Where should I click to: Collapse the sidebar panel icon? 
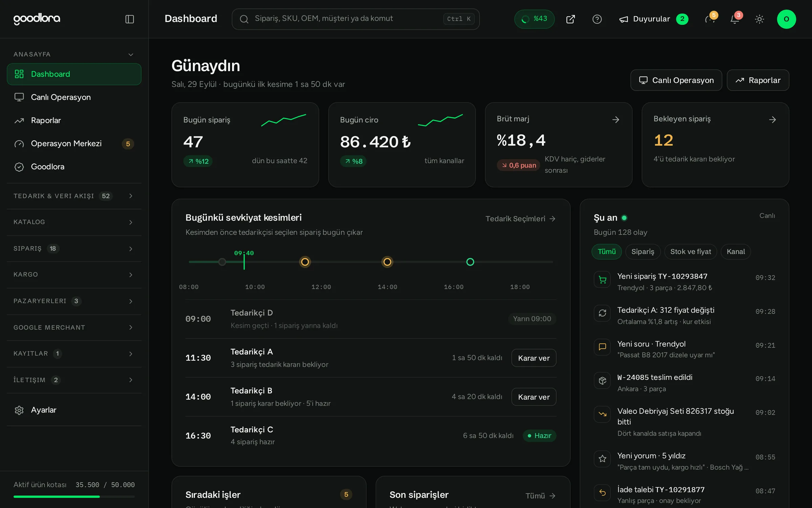click(x=130, y=19)
